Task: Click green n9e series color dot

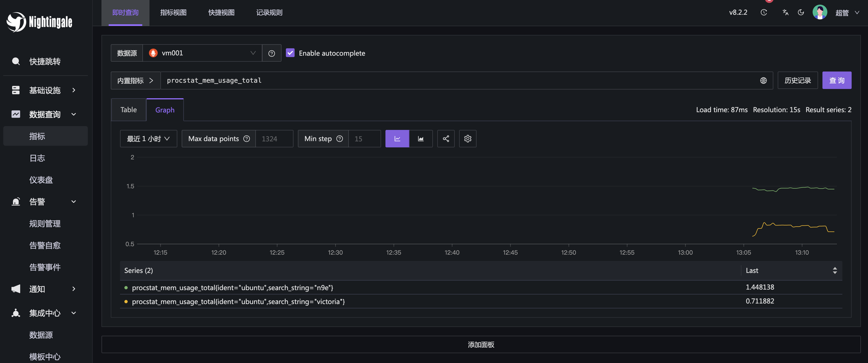Action: [126, 287]
